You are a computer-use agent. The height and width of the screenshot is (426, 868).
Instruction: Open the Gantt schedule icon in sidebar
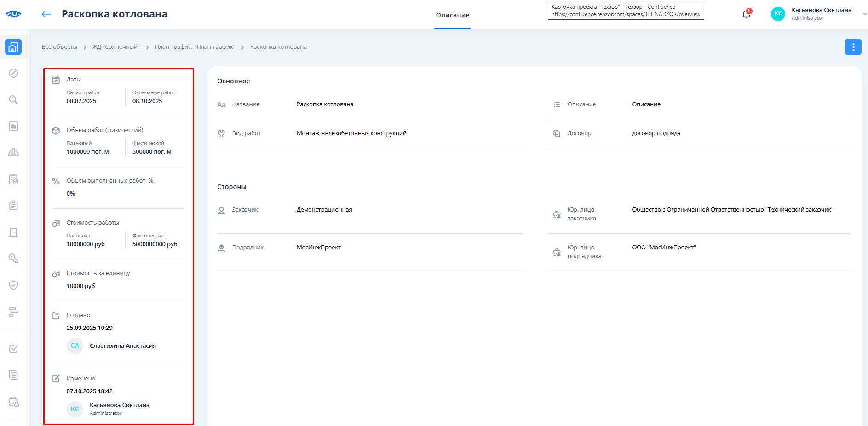point(14,312)
